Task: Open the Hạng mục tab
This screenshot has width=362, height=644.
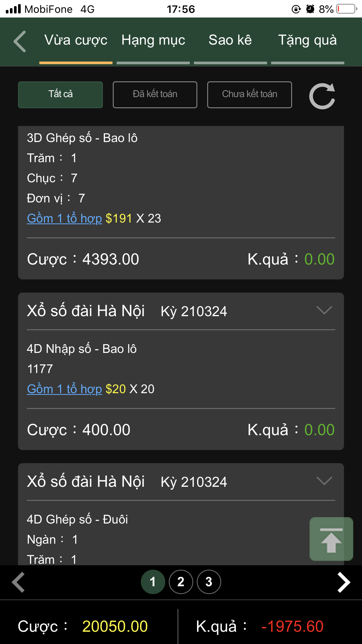Action: pyautogui.click(x=153, y=41)
